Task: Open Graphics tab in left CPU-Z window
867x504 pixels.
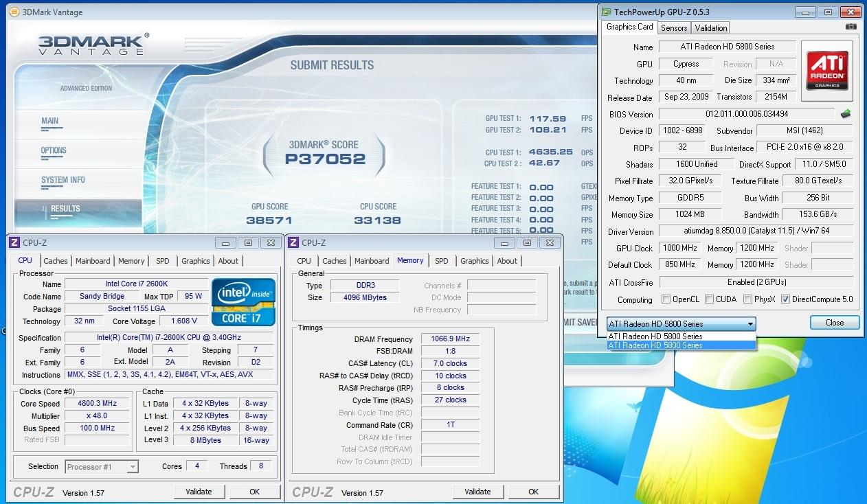Action: 196,261
